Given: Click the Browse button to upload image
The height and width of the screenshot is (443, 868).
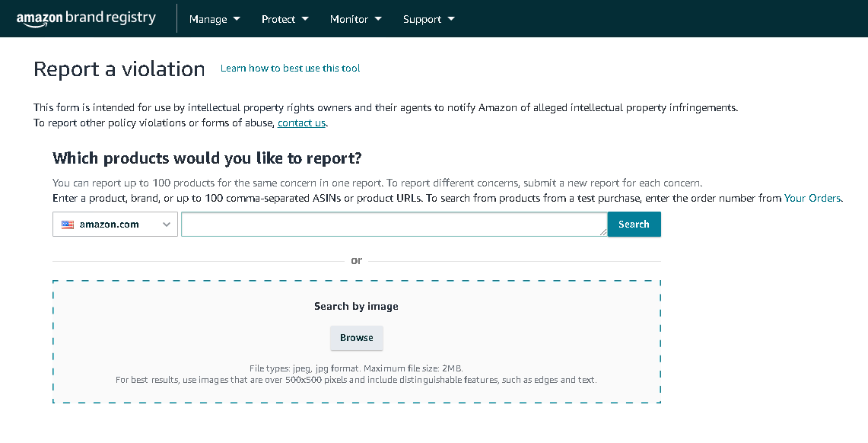Looking at the screenshot, I should [x=356, y=338].
